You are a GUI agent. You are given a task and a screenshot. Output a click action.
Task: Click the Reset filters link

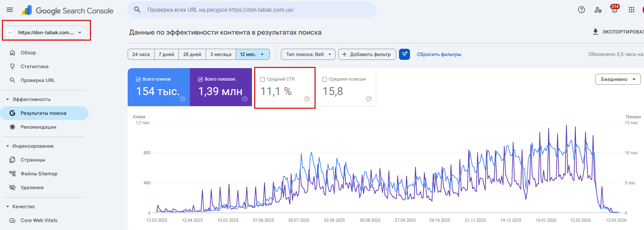[x=439, y=54]
